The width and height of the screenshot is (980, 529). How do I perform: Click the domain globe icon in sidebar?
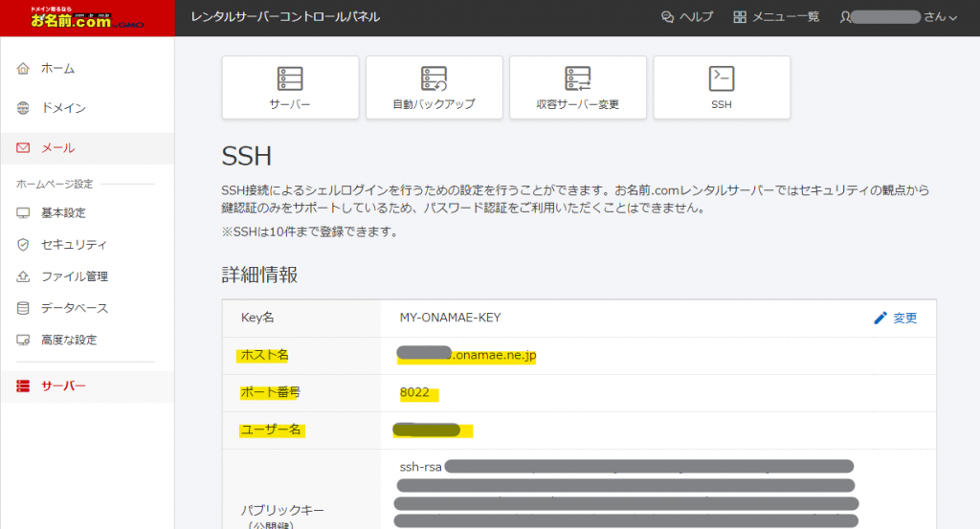(24, 108)
